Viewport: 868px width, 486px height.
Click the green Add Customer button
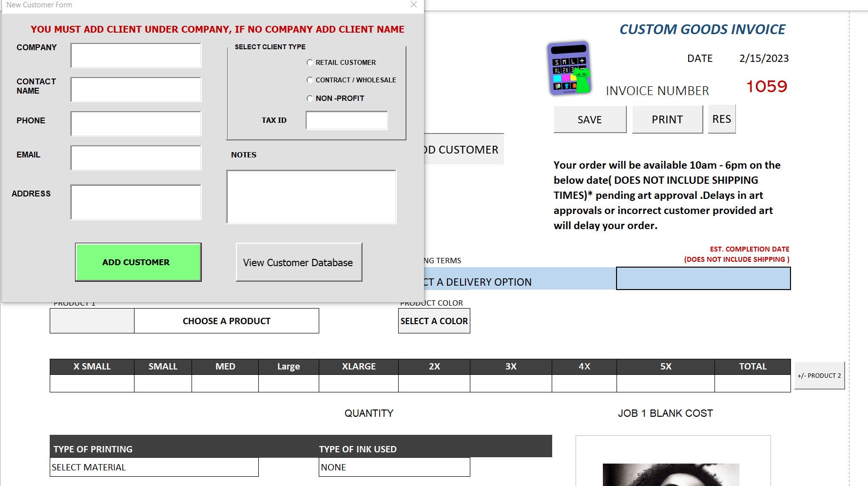pos(137,262)
